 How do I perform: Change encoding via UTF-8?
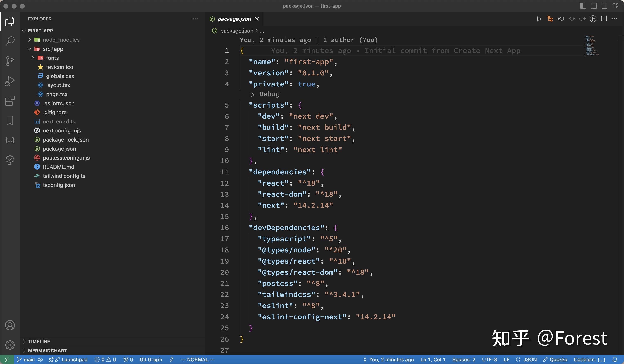[489, 359]
